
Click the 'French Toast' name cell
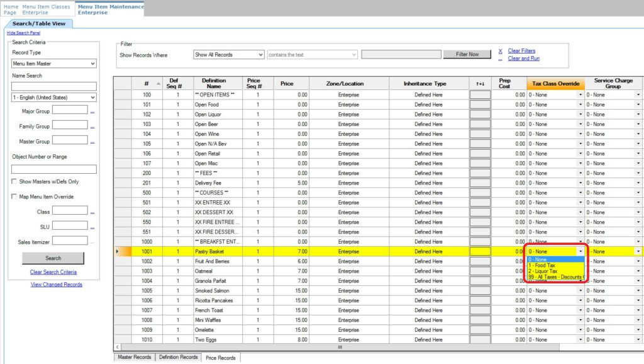coord(218,310)
